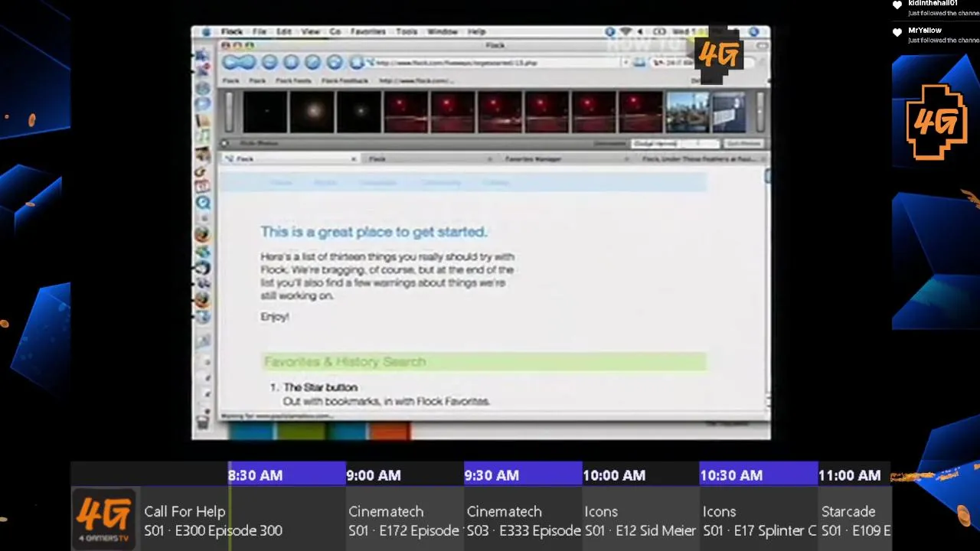Click 'The Star button' list item
Viewport: 980px width, 551px height.
(x=320, y=387)
